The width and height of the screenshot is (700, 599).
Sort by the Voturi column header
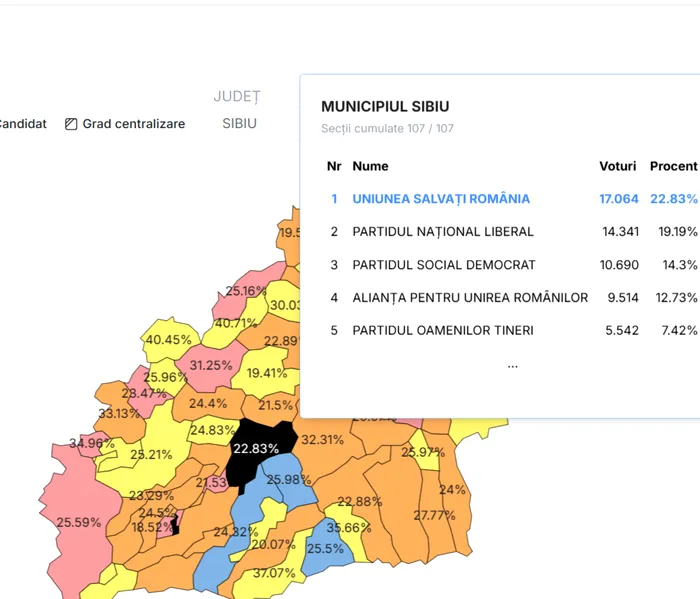(x=617, y=166)
